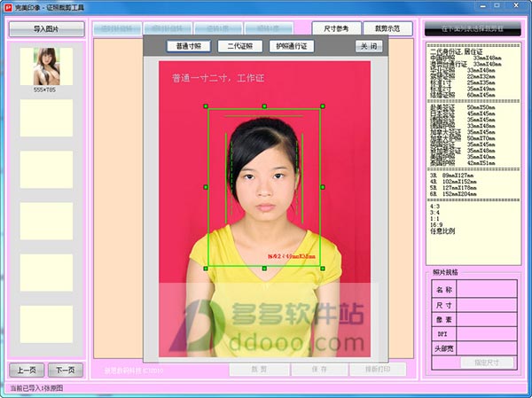Screen dimensions: 532x398
Task: Select 赴美签证 50mmX50mm row
Action: click(x=463, y=107)
